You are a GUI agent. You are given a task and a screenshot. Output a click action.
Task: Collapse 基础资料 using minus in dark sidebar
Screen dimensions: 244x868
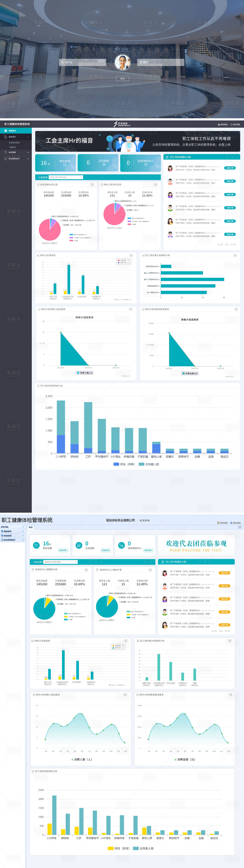28,137
